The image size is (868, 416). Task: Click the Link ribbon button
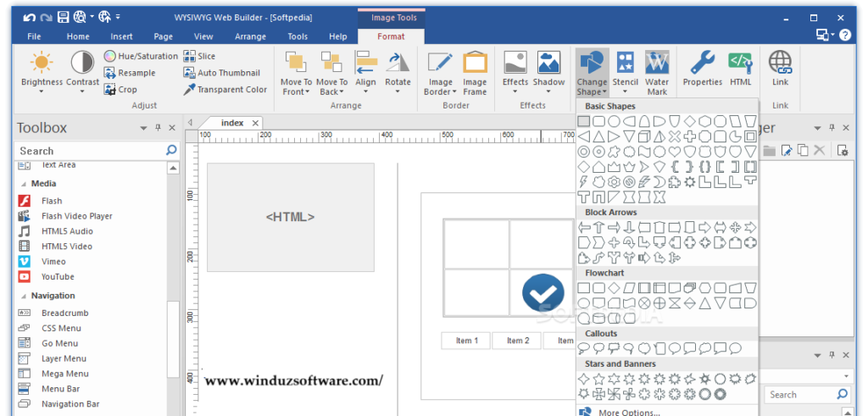(x=780, y=69)
